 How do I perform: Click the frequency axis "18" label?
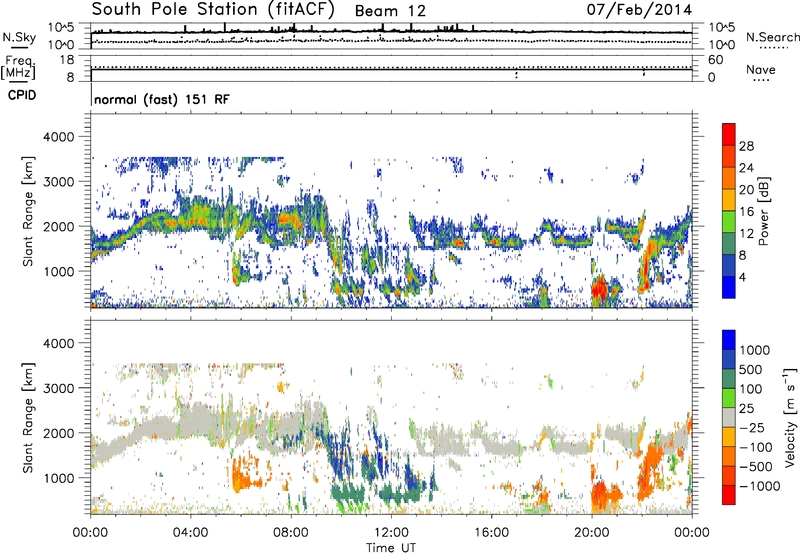point(67,60)
